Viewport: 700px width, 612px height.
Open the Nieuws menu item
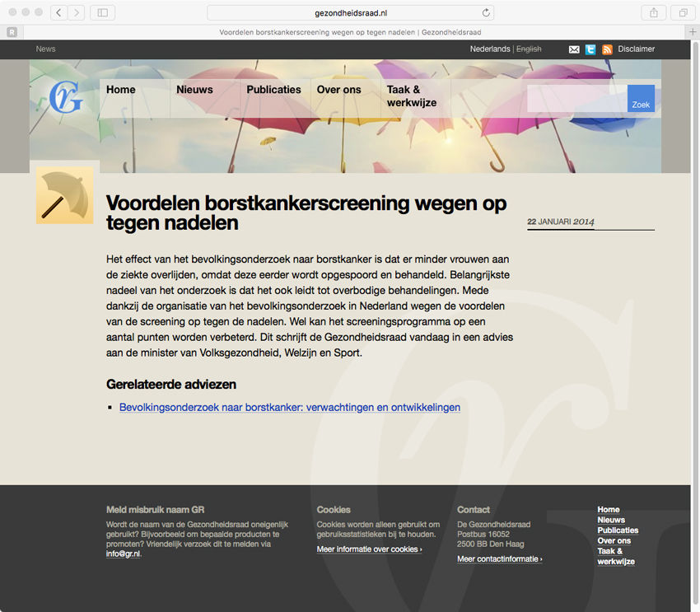pyautogui.click(x=194, y=90)
